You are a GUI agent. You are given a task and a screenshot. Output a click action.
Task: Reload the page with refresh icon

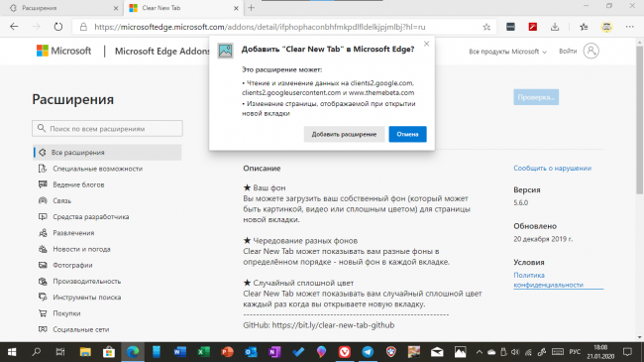coord(58,27)
